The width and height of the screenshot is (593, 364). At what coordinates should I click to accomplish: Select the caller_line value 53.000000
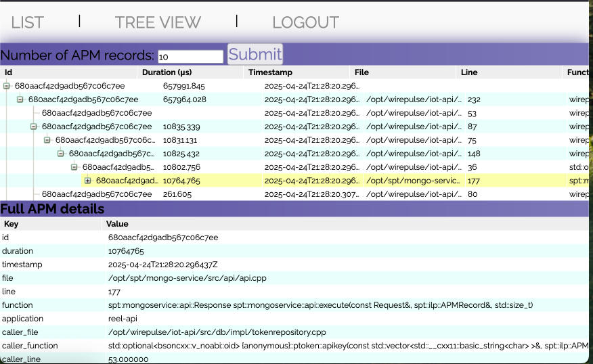(x=128, y=359)
